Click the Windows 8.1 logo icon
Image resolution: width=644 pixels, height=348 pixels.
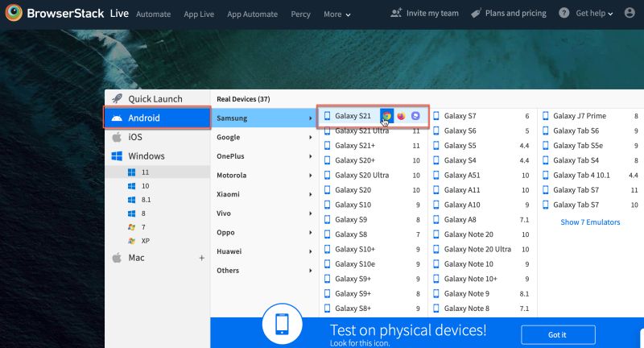(131, 200)
